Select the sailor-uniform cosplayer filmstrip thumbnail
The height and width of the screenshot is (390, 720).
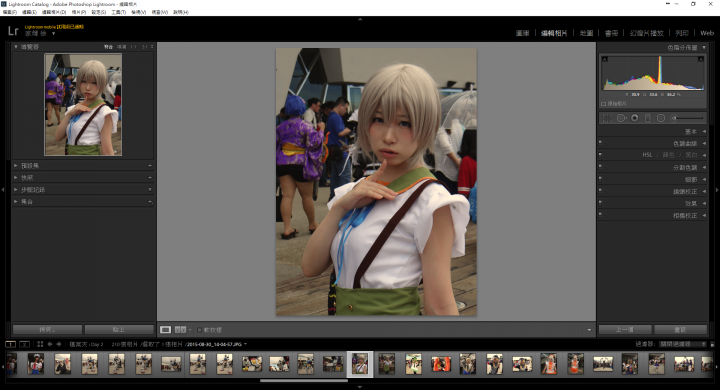36,364
